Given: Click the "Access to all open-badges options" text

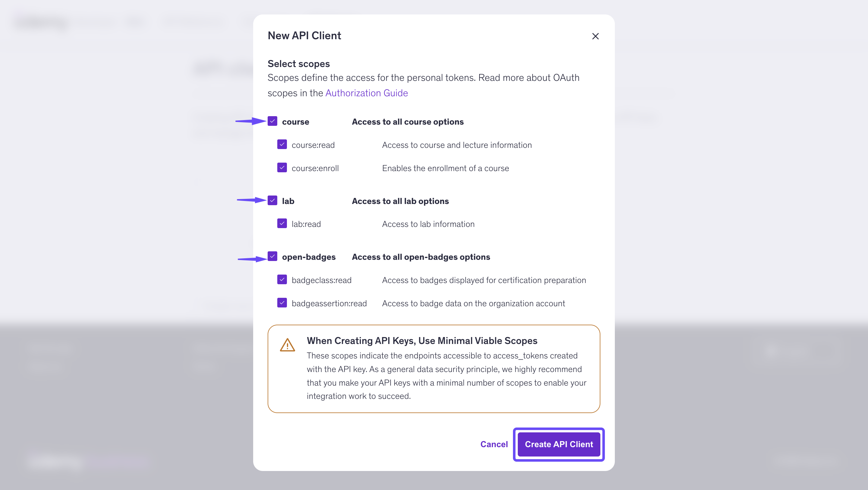Looking at the screenshot, I should click(x=421, y=257).
